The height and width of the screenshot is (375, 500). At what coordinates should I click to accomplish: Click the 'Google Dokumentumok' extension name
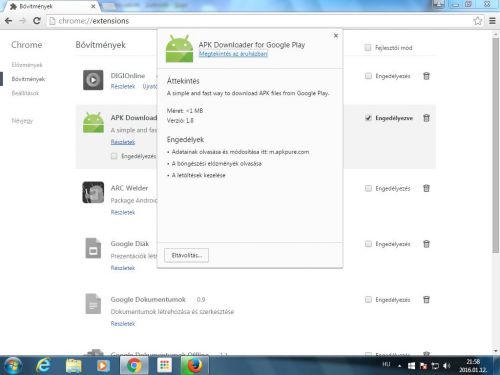pyautogui.click(x=148, y=299)
